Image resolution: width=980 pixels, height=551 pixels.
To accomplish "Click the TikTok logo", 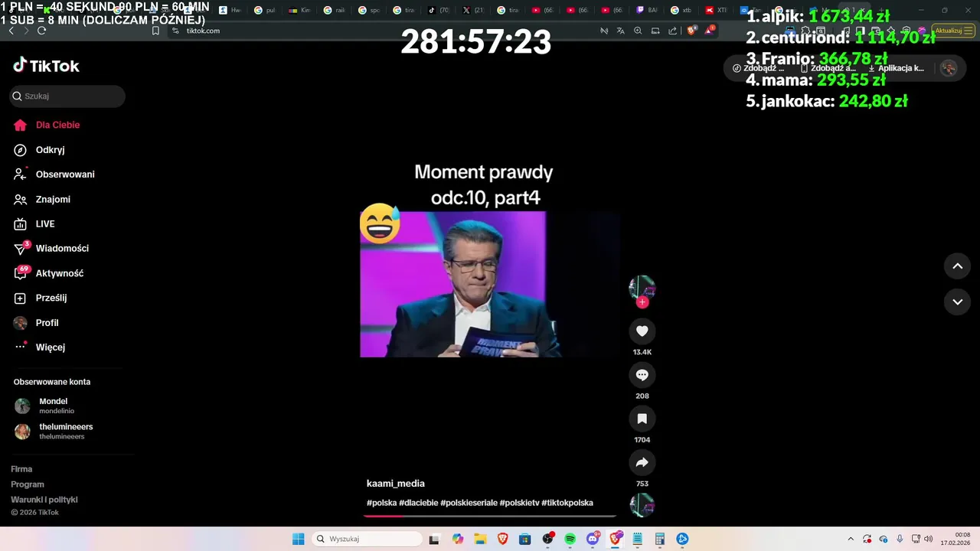I will click(46, 66).
